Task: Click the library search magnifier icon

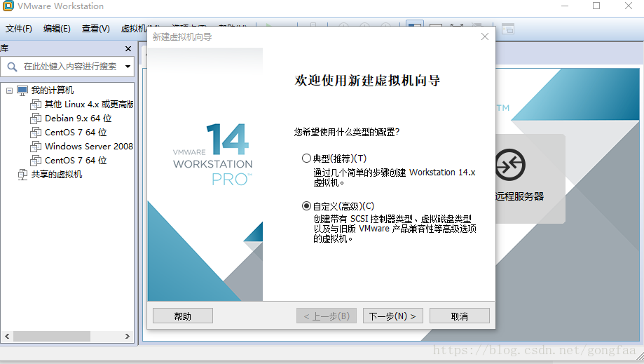Action: coord(12,67)
